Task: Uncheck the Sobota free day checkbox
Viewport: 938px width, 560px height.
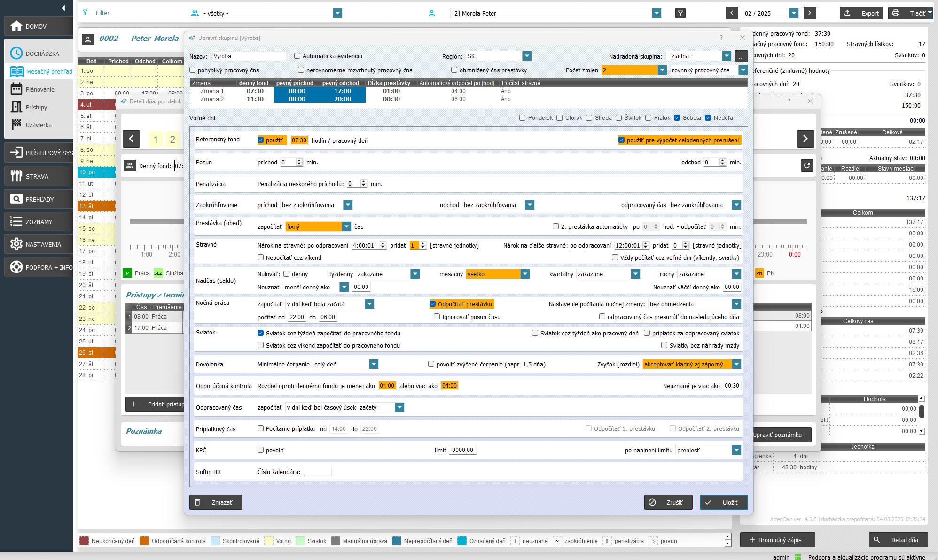Action: pos(677,118)
